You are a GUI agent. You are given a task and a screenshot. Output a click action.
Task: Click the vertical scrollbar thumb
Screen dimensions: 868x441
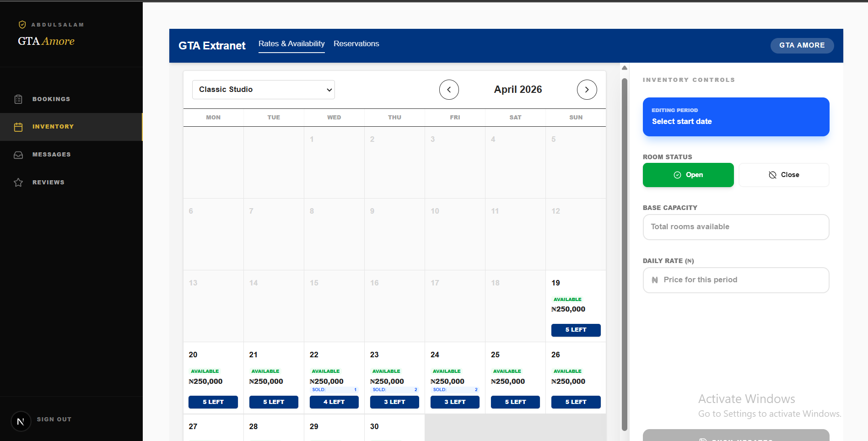tap(625, 254)
